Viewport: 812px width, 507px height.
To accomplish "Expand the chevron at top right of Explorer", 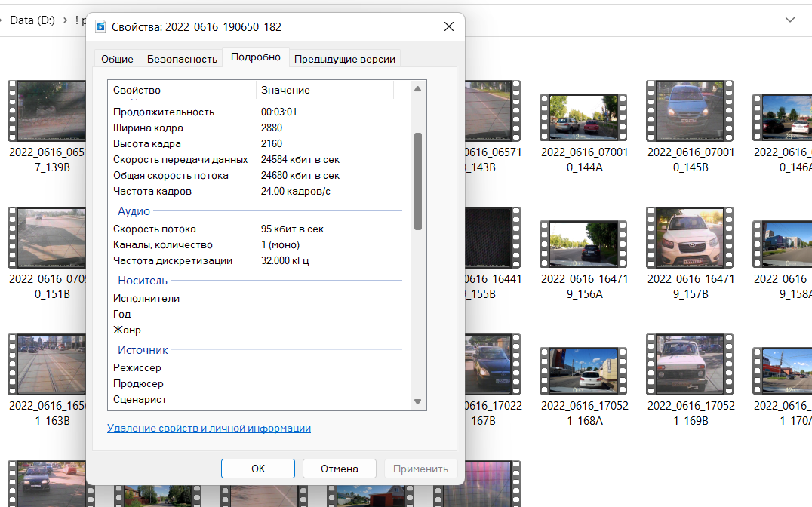I will pyautogui.click(x=790, y=20).
